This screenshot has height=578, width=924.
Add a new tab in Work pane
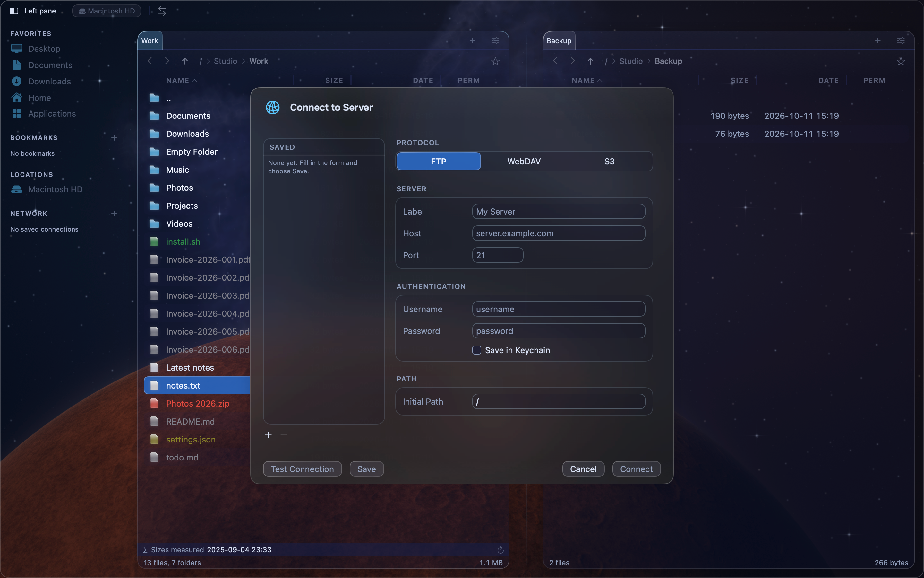[x=472, y=40]
